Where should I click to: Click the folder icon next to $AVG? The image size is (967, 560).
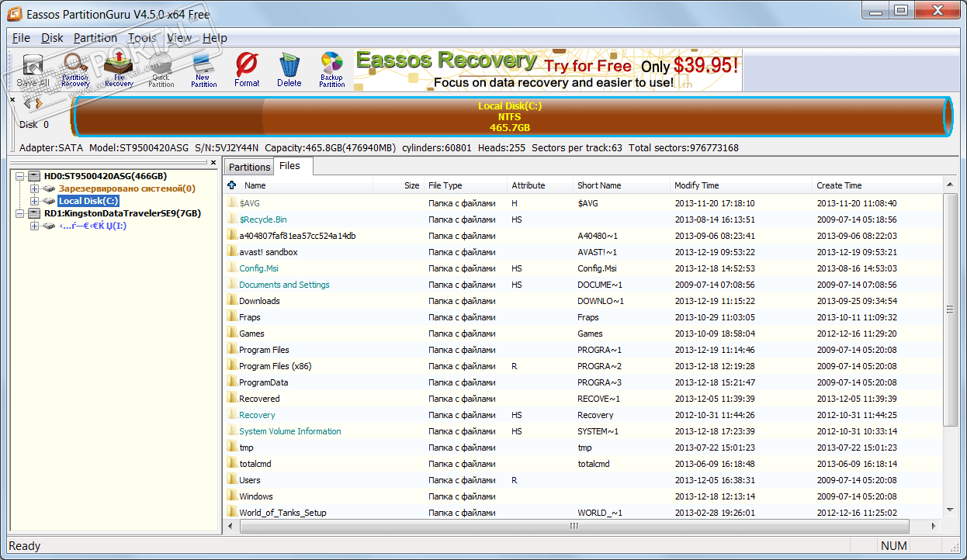pos(231,202)
